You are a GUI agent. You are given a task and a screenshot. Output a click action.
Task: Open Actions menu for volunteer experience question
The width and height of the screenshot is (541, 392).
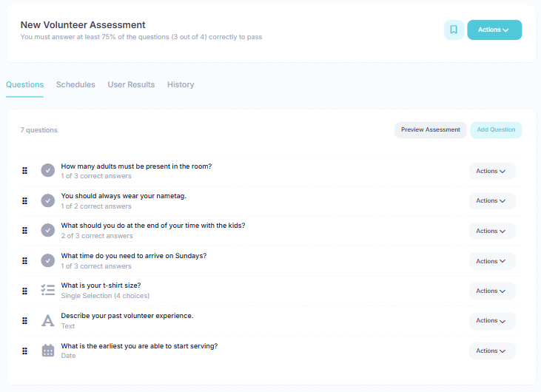[492, 320]
